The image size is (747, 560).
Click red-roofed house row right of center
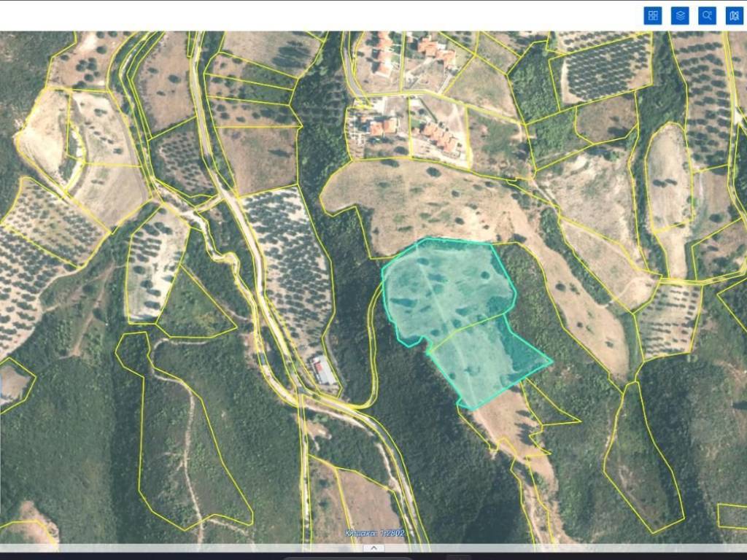(441, 137)
